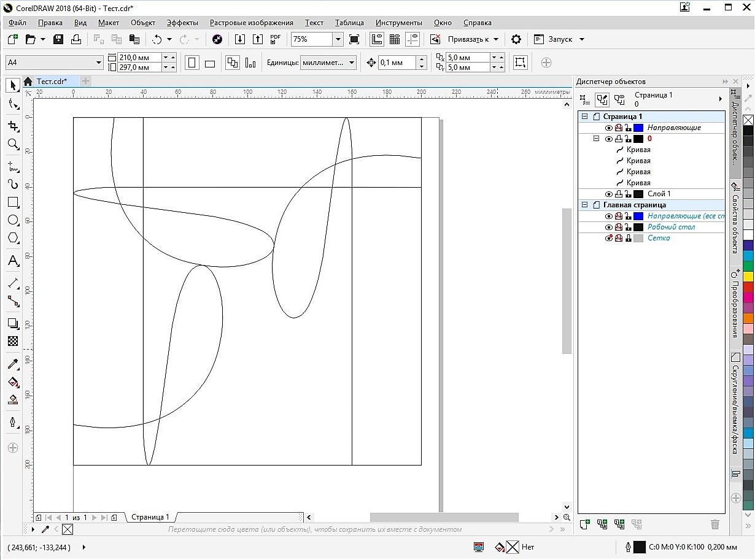Collapse layer 0 in the Object Manager
The image size is (755, 560).
click(x=595, y=139)
